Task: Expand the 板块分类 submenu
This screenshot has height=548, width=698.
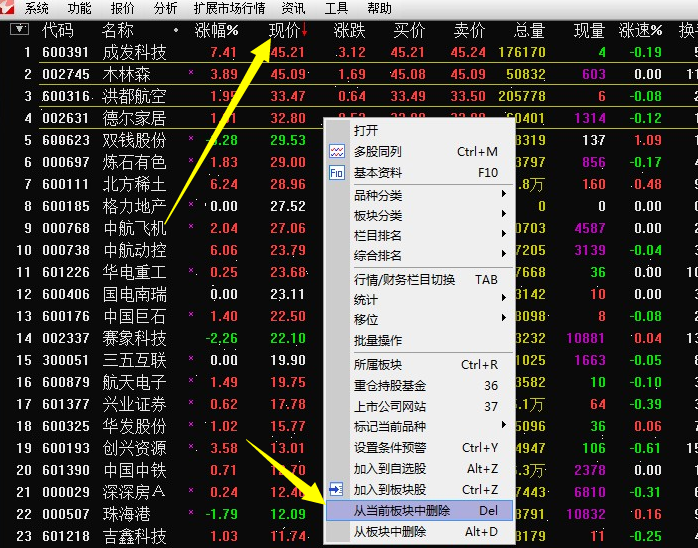Action: point(419,215)
